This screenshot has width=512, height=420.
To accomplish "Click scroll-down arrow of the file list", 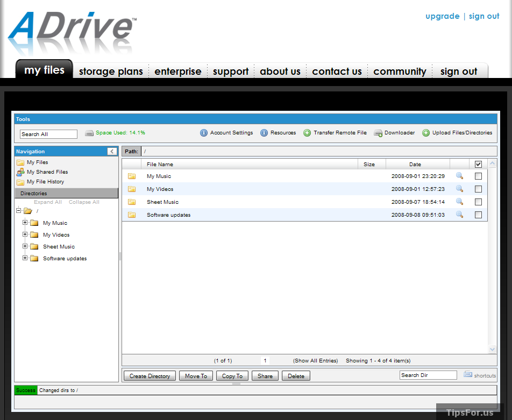I will pyautogui.click(x=493, y=349).
